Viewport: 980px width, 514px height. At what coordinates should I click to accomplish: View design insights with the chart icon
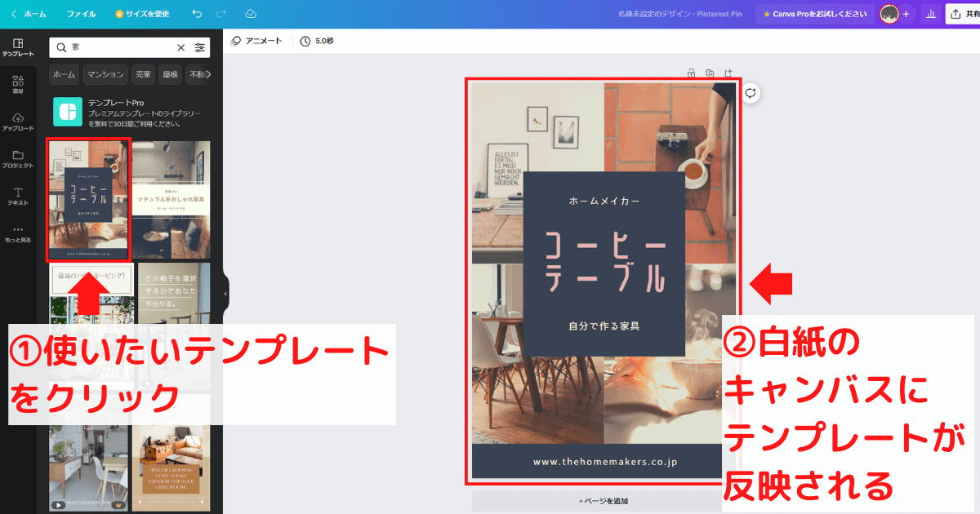[x=930, y=13]
